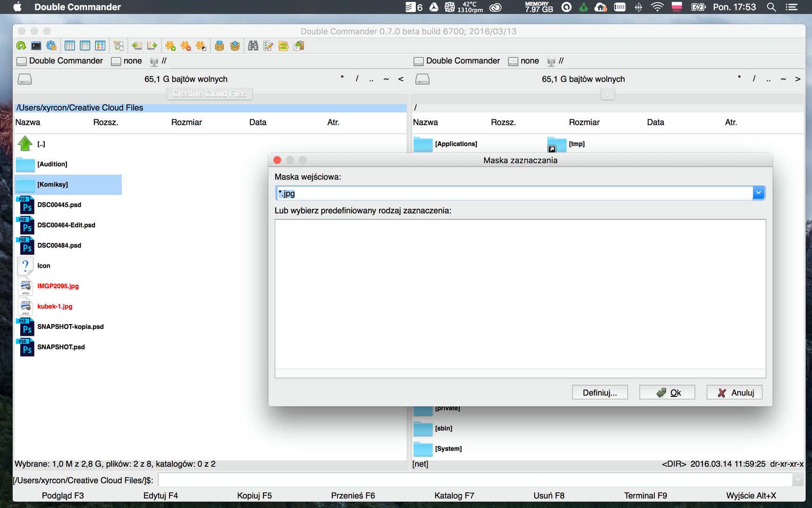Screen dimensions: 812x508
Task: Click Kopiuj F5 function button
Action: [x=254, y=496]
